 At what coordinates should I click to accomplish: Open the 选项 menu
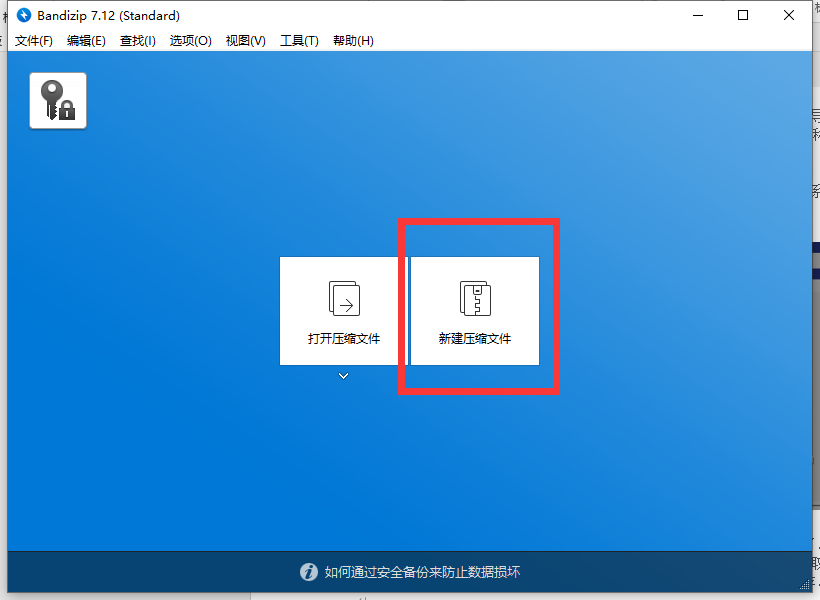pos(190,41)
